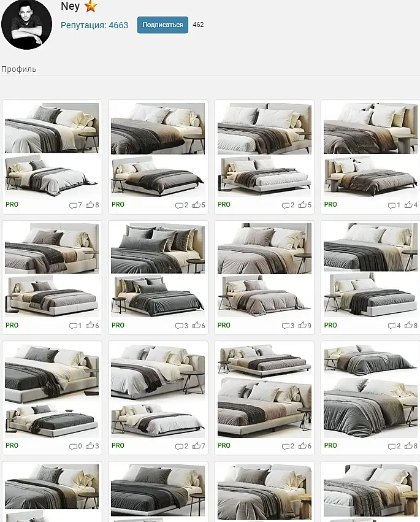Click the 462 subscribers count
The width and height of the screenshot is (420, 522).
point(198,25)
